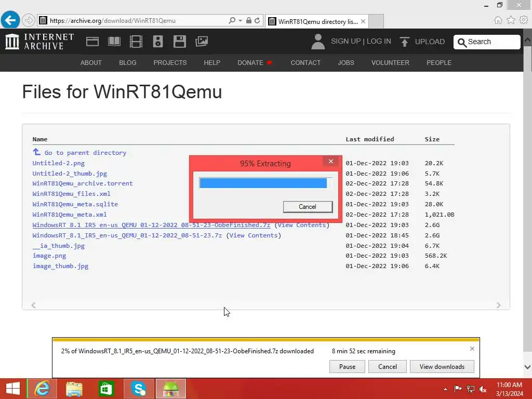Open the Untitled-2.png file link

(58, 163)
